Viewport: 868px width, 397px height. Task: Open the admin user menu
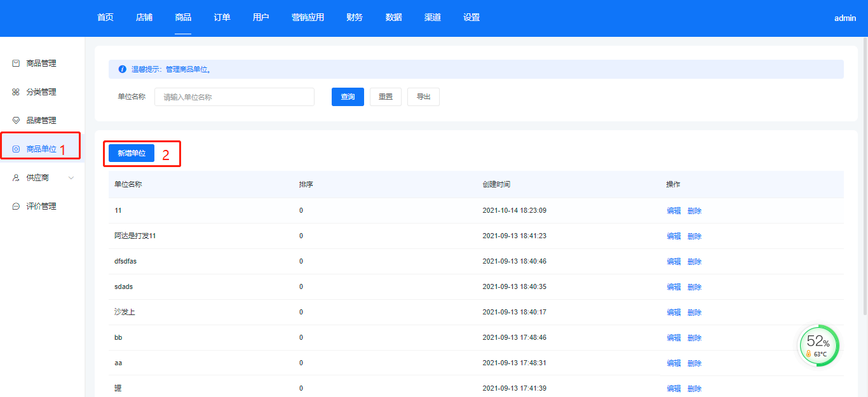pos(844,18)
